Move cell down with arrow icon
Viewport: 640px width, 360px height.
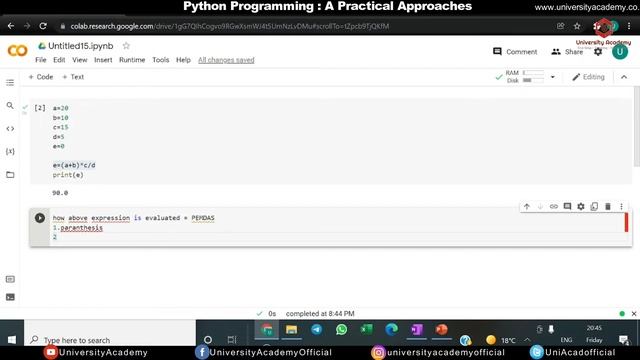coord(540,207)
